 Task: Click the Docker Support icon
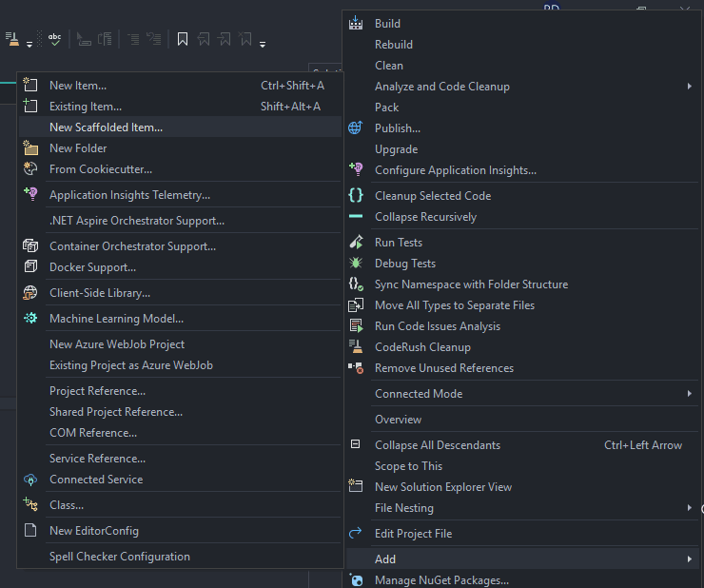[x=30, y=267]
